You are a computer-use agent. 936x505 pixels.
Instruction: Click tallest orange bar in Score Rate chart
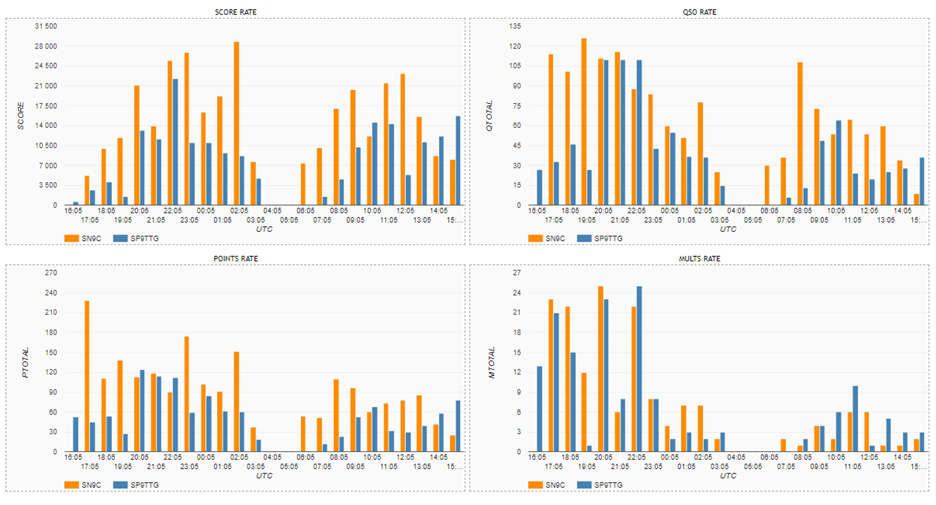coord(237,125)
